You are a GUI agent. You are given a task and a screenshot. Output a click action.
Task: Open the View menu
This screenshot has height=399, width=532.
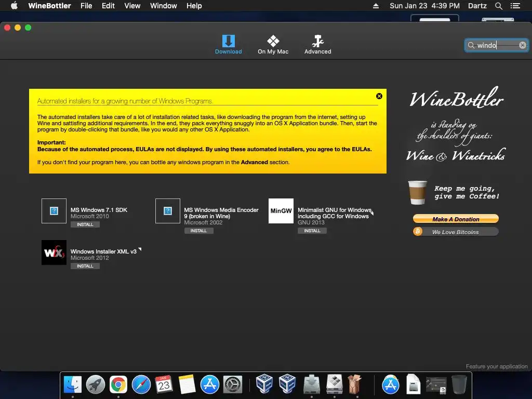(132, 6)
